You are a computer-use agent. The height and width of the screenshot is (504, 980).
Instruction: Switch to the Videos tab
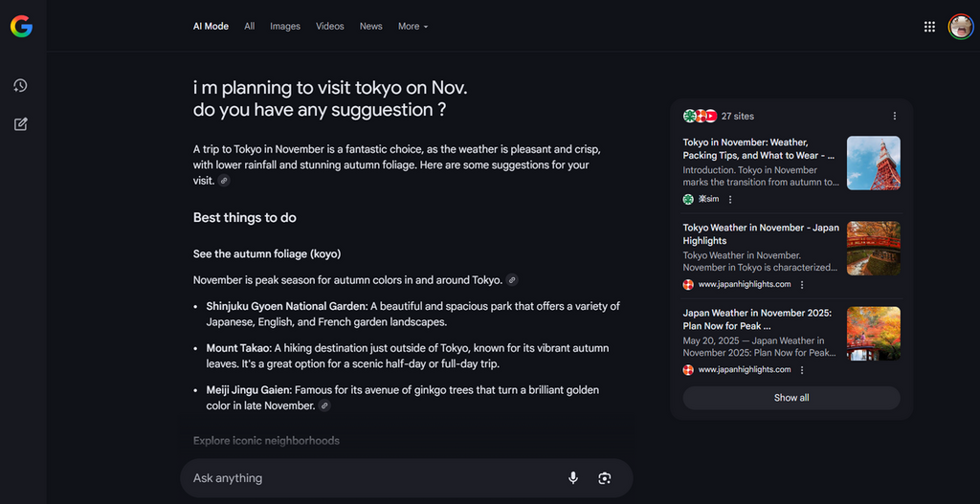[330, 26]
